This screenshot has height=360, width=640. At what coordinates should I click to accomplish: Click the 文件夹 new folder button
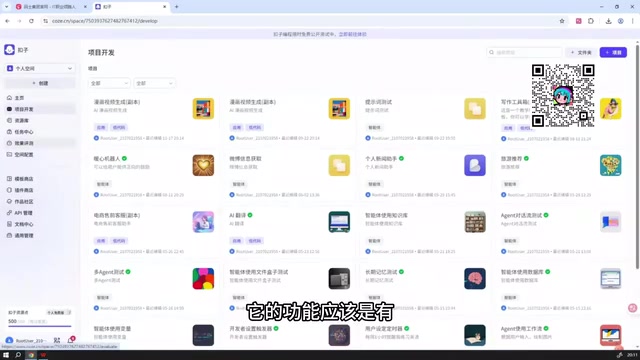coord(581,52)
